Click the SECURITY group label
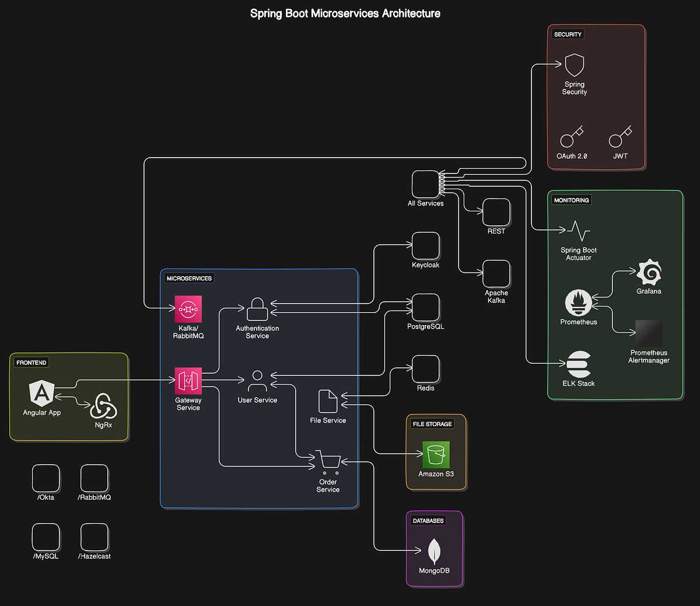Viewport: 700px width, 606px height. pos(568,34)
